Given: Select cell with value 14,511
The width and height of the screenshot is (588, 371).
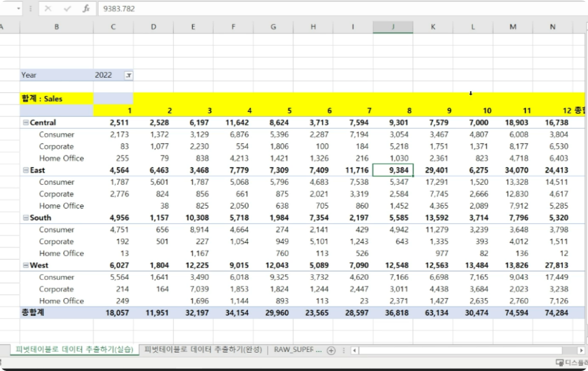Looking at the screenshot, I should click(x=552, y=182).
